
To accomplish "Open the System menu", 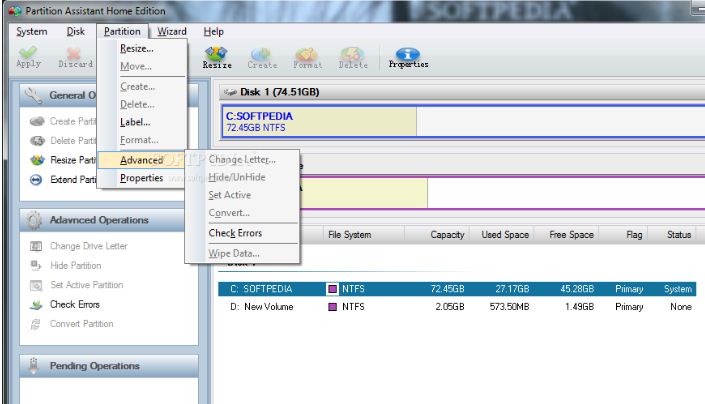I will (x=31, y=31).
